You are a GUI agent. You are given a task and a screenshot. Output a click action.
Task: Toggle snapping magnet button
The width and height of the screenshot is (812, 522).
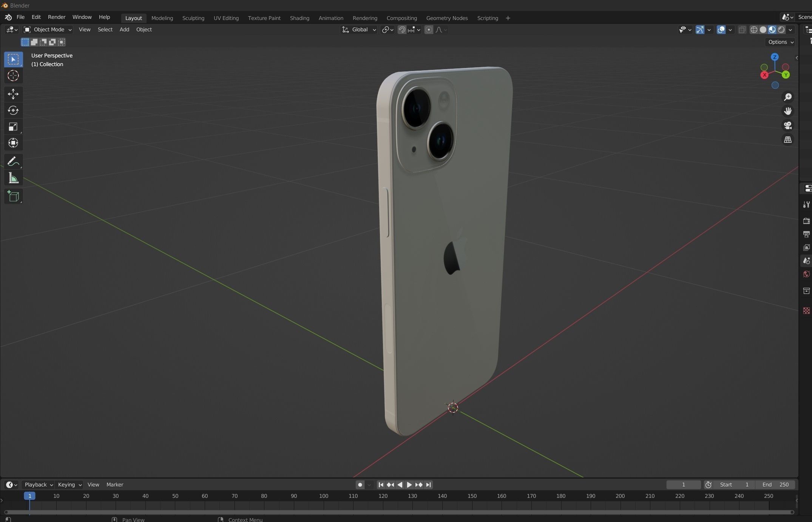click(x=402, y=29)
